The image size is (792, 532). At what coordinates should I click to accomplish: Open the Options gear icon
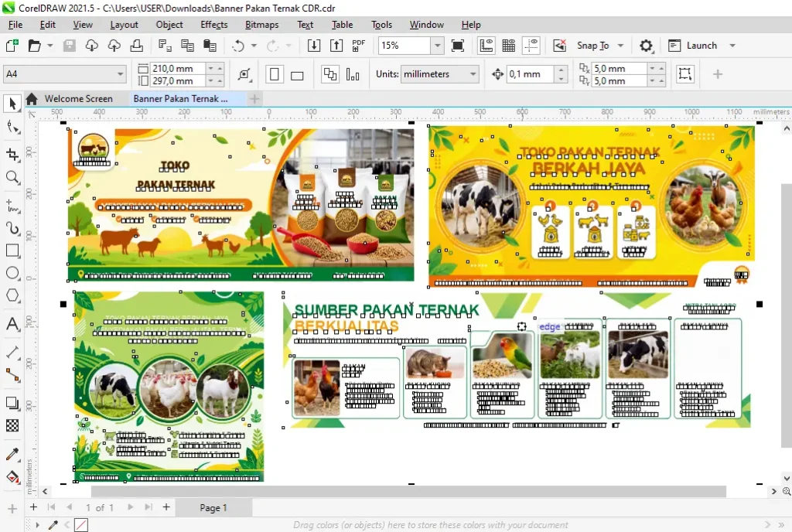[x=646, y=46]
